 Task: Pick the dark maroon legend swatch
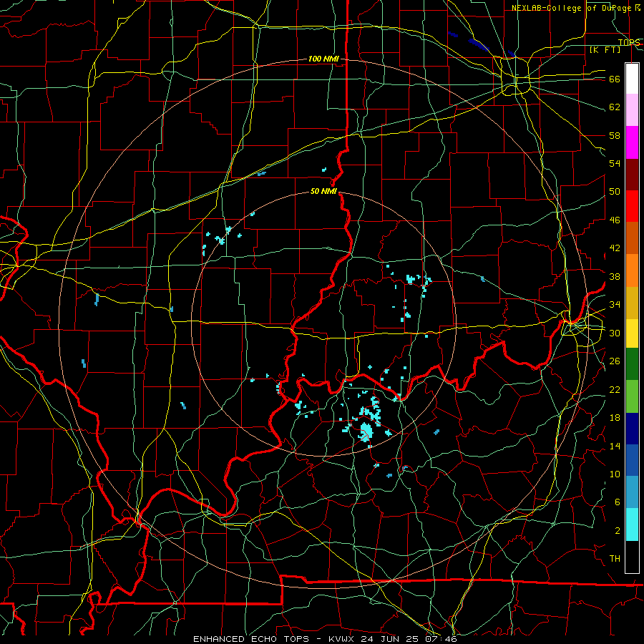pyautogui.click(x=632, y=174)
